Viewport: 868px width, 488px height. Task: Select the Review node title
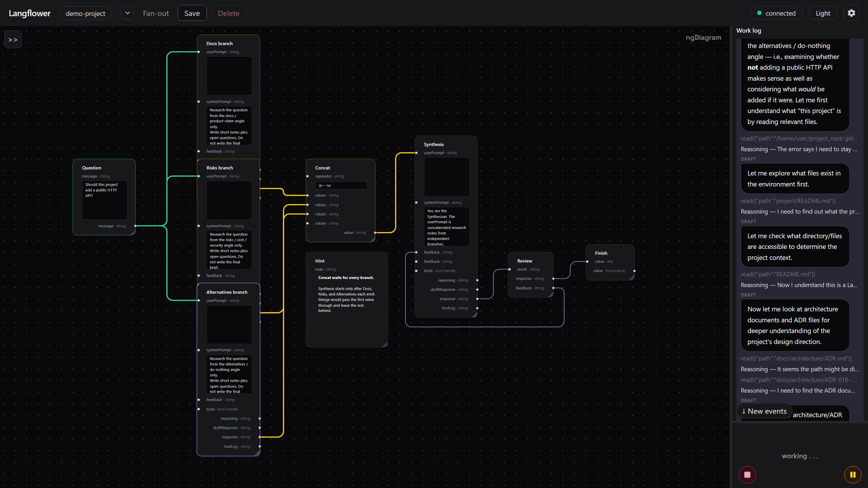point(525,261)
